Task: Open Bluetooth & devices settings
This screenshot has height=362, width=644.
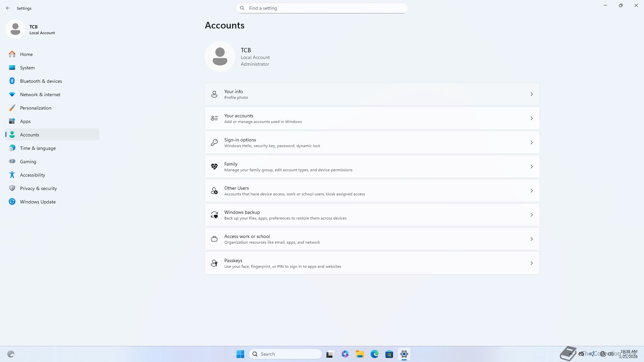Action: (x=41, y=81)
